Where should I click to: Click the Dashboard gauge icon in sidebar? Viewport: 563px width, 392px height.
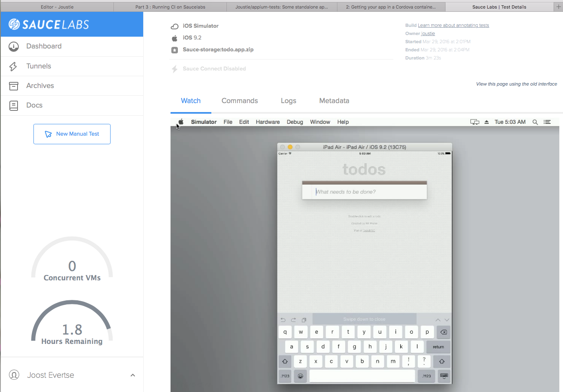tap(13, 46)
